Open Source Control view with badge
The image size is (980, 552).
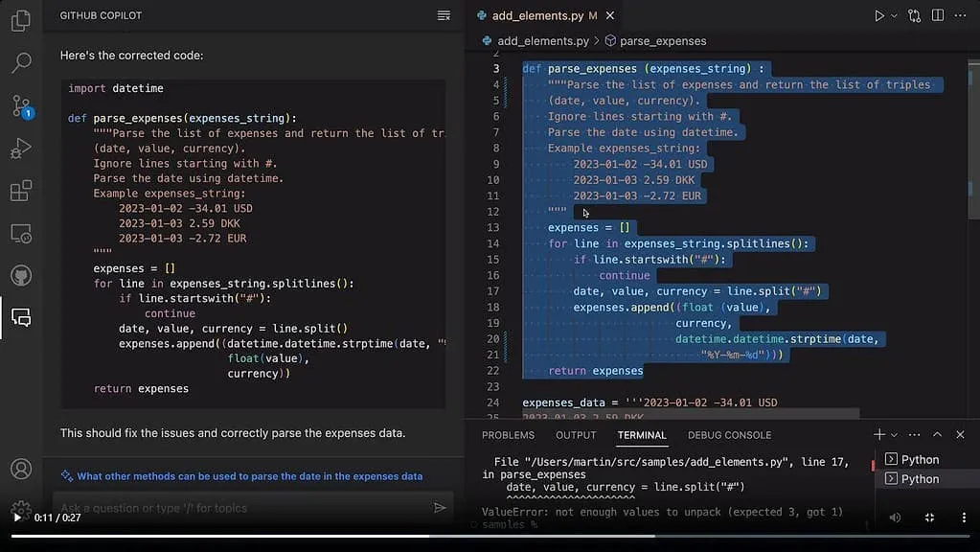click(20, 105)
